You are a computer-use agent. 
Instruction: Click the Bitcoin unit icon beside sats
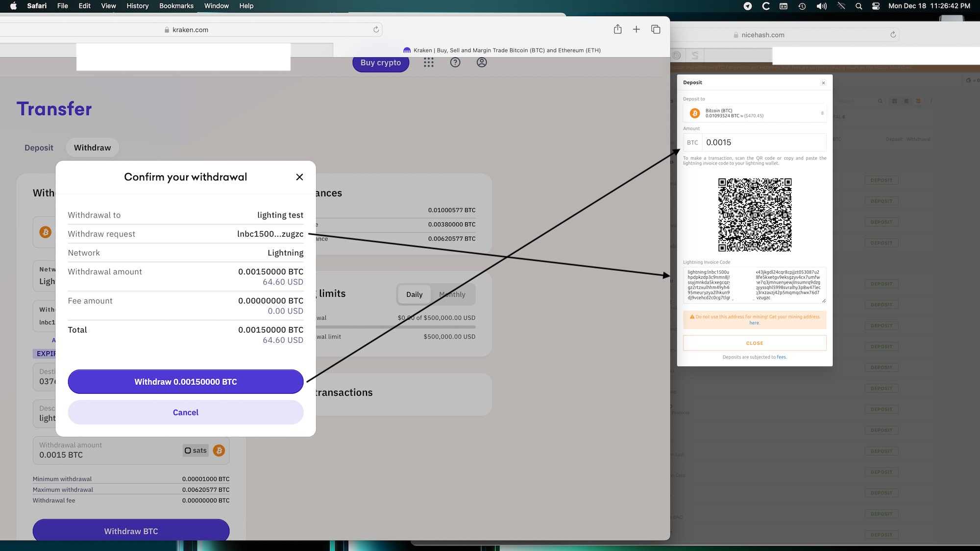[x=219, y=451]
